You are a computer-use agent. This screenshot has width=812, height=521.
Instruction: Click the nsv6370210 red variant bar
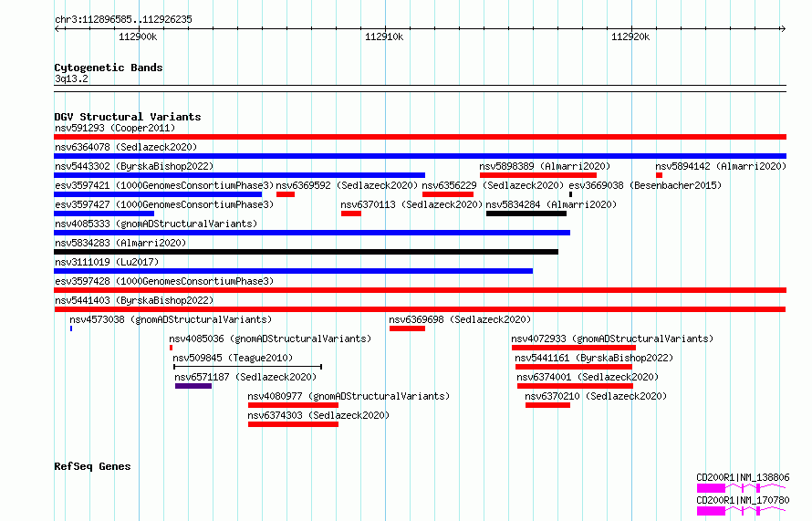(548, 405)
